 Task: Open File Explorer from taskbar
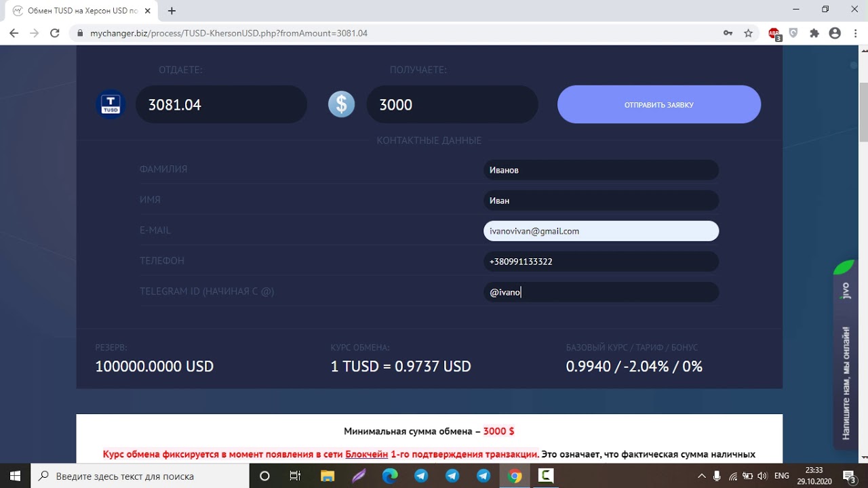327,476
